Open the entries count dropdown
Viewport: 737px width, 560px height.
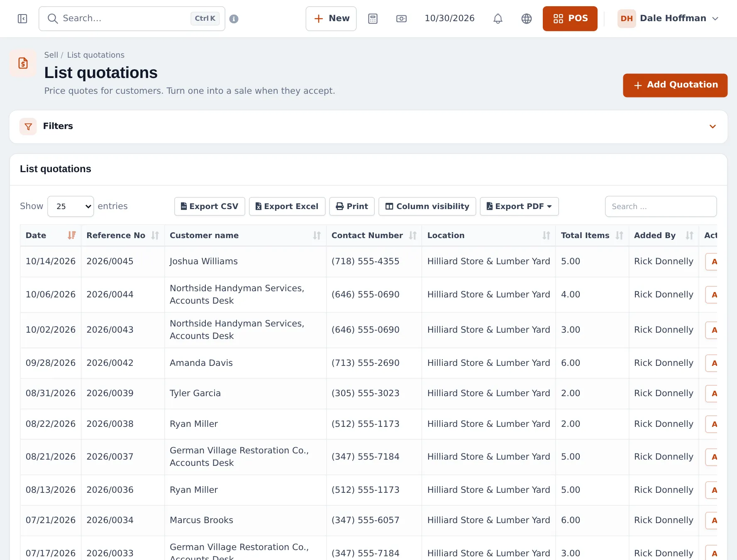click(71, 206)
